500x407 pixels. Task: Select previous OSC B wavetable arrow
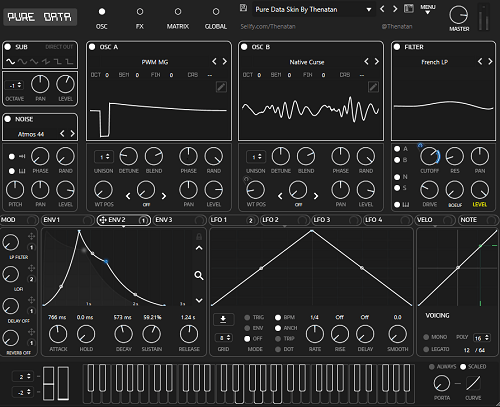click(366, 62)
